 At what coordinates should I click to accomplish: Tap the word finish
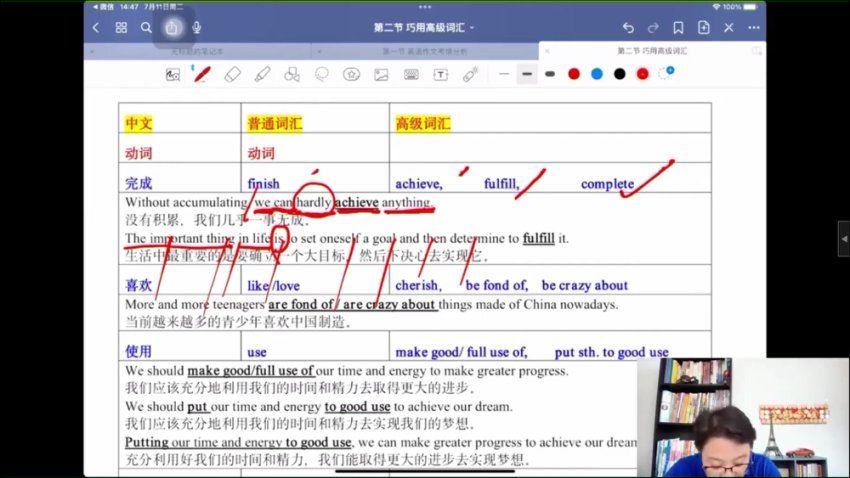tap(263, 184)
